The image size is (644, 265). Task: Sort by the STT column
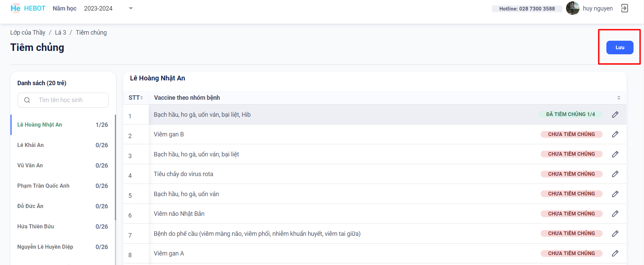136,98
